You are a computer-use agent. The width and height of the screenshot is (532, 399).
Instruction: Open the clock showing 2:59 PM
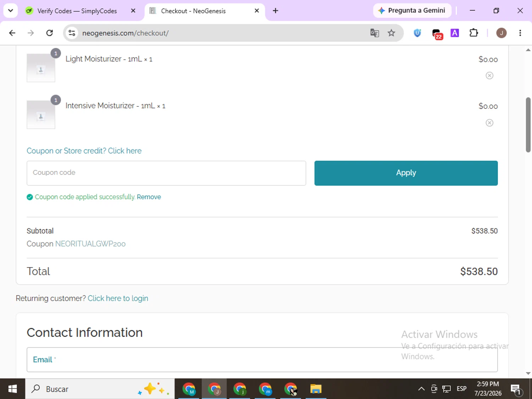(488, 389)
